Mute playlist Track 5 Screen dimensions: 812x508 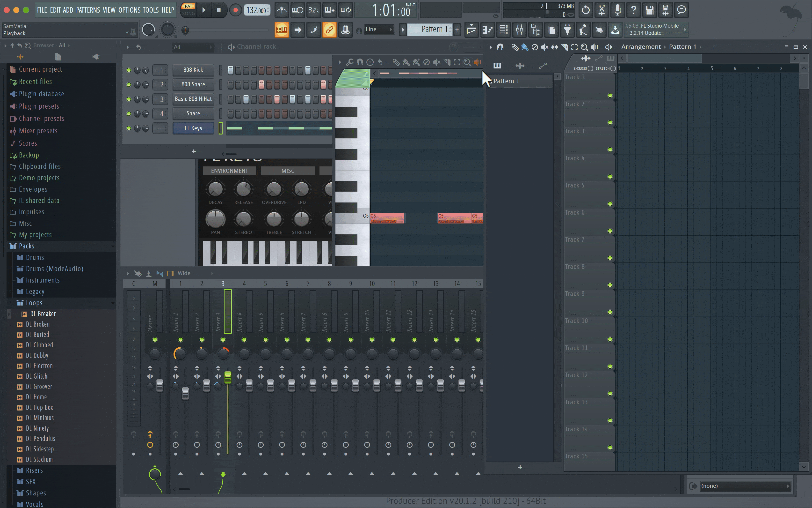(610, 204)
